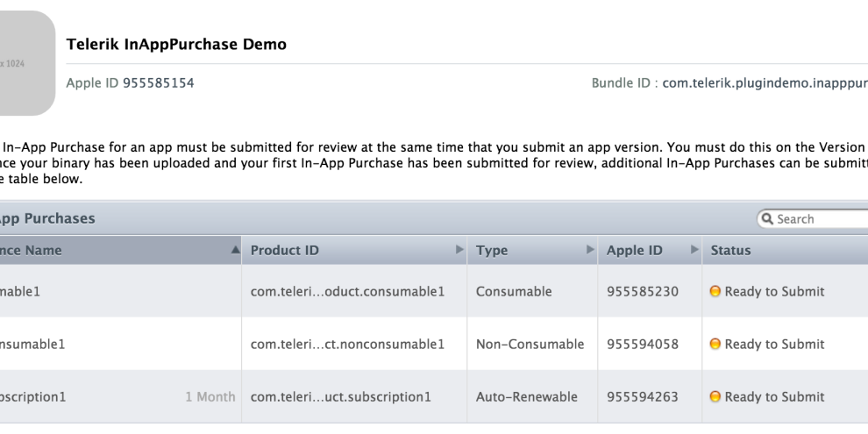Click the orange status dot for nonconsumable1
This screenshot has width=868, height=434.
(x=715, y=345)
